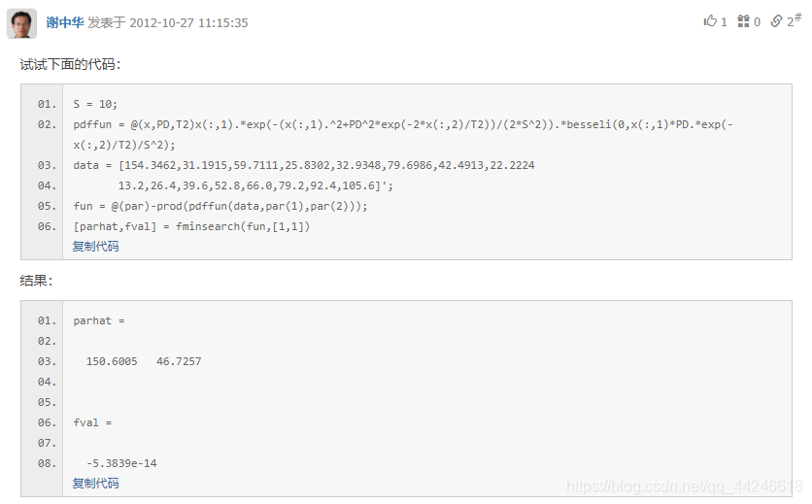Click the chain permalink icon

coord(776,20)
